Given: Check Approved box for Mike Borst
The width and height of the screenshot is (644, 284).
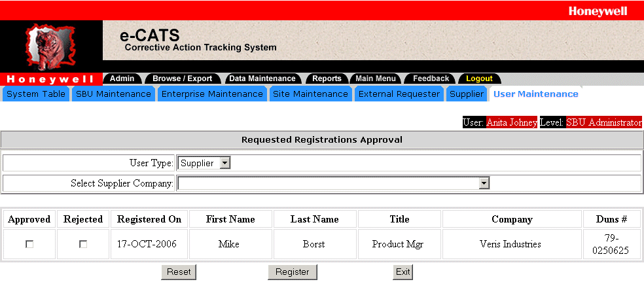Looking at the screenshot, I should 29,244.
